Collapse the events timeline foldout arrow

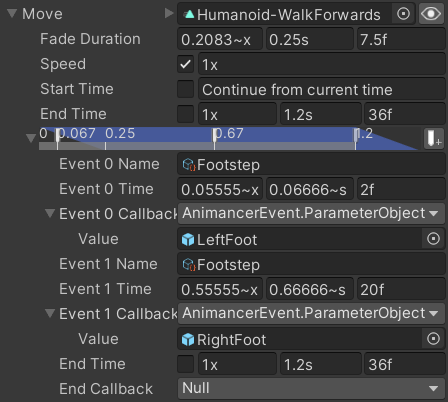[x=31, y=138]
